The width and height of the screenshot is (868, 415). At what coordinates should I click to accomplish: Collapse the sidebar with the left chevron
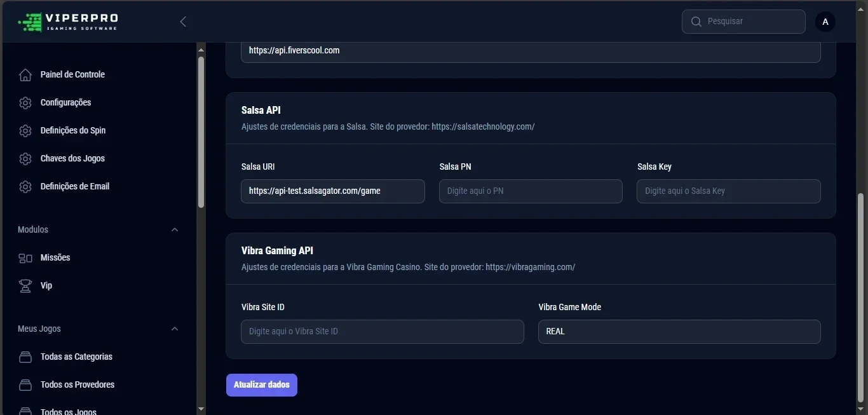click(183, 22)
